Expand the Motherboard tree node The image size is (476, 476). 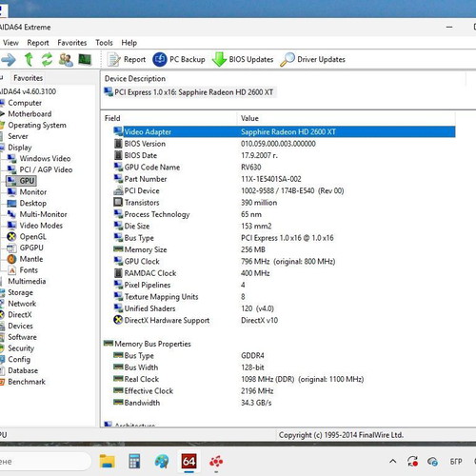coord(3,113)
